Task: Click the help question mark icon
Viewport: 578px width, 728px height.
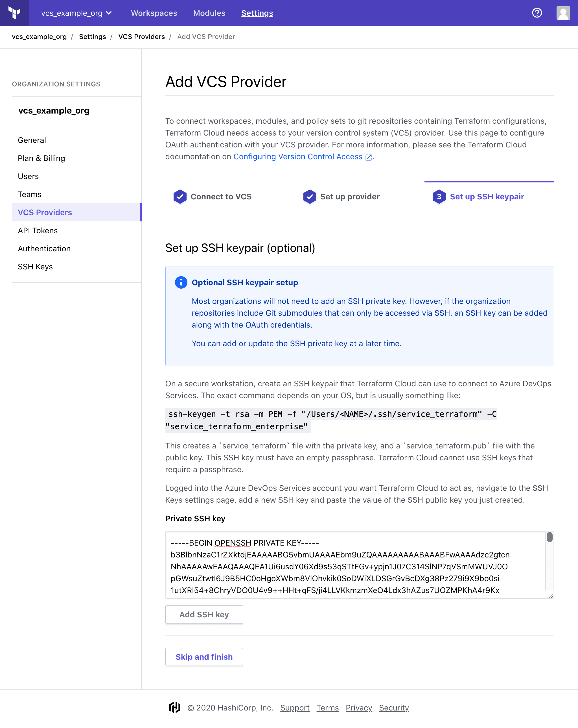Action: [x=537, y=13]
